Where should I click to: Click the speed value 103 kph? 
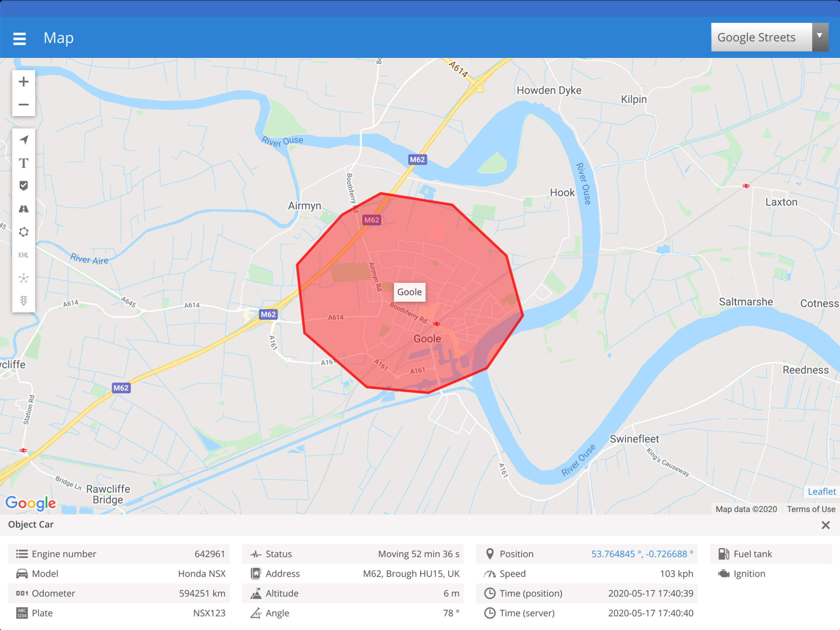pos(676,574)
